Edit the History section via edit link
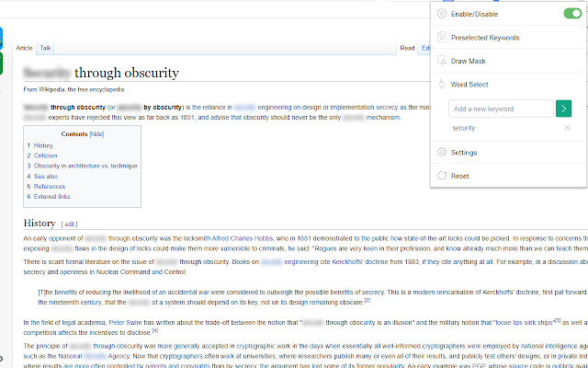Screen dimensions: 588x368 [x=70, y=224]
